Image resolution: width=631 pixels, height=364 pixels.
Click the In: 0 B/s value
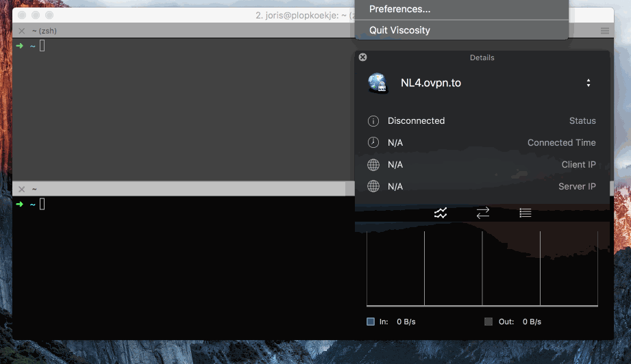click(x=406, y=322)
